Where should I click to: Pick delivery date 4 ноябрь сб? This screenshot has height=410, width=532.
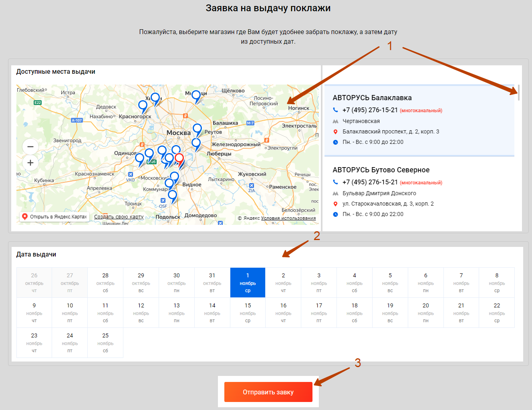(355, 283)
